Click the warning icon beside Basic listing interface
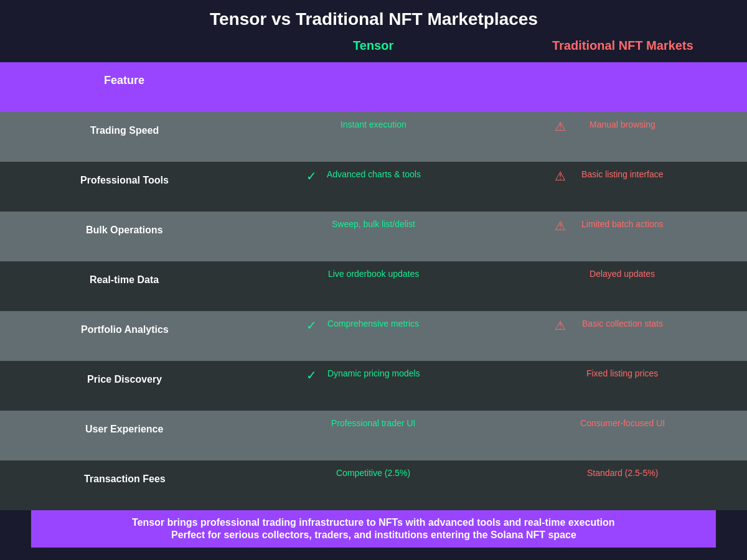The height and width of the screenshot is (560, 747). 560,176
